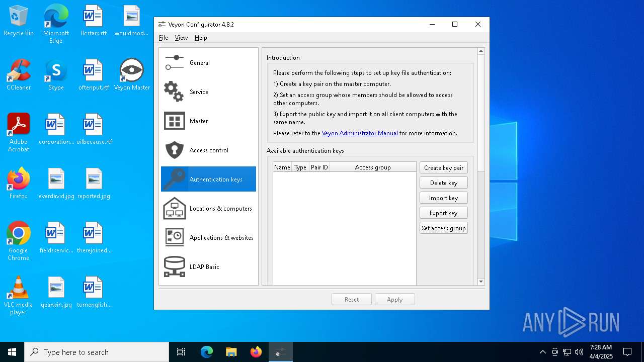Sort keys by Access group column header
Image resolution: width=644 pixels, height=362 pixels.
[373, 167]
